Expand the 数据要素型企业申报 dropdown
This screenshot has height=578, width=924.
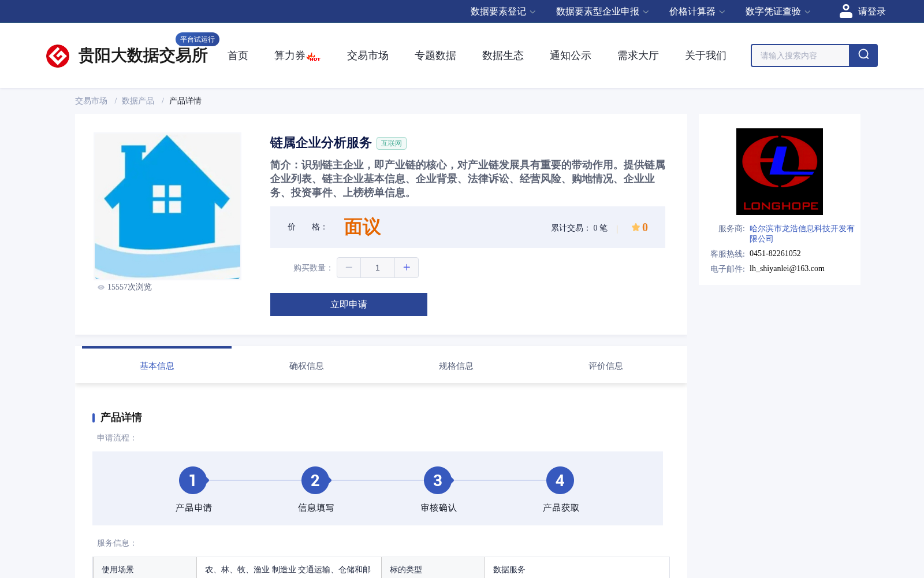coord(602,12)
